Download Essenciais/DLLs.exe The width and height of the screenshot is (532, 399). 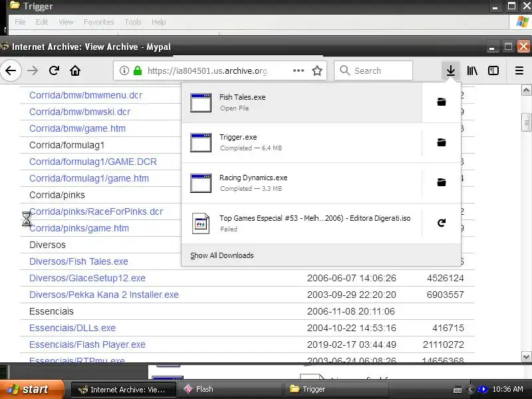click(x=72, y=328)
